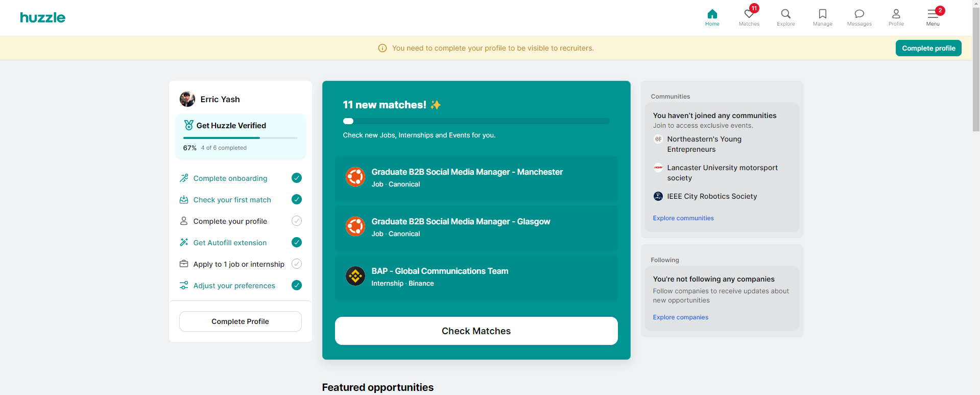
Task: Toggle the Check your first match checkmark
Action: tap(296, 199)
